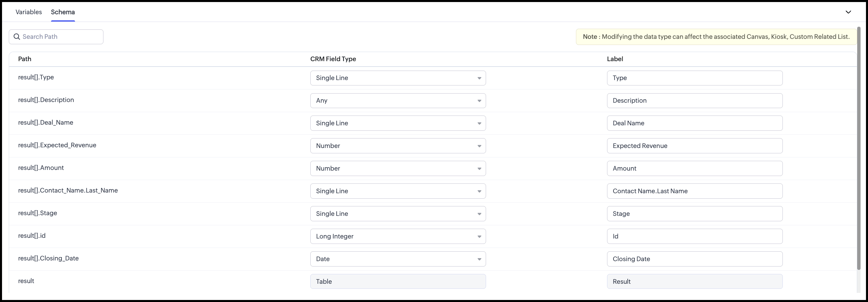Open field type dropdown for result[].Type
Viewport: 868px width, 302px height.
pos(398,78)
